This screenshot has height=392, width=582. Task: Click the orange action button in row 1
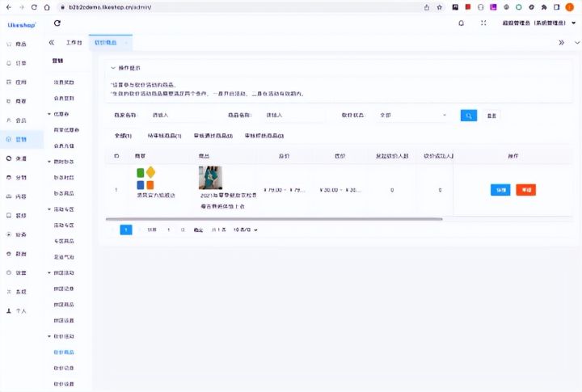[x=526, y=190]
